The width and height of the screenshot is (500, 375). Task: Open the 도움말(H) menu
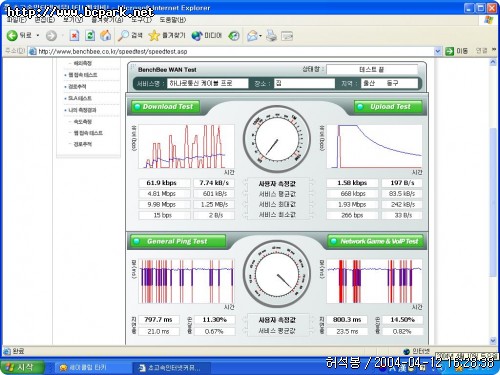coord(173,20)
